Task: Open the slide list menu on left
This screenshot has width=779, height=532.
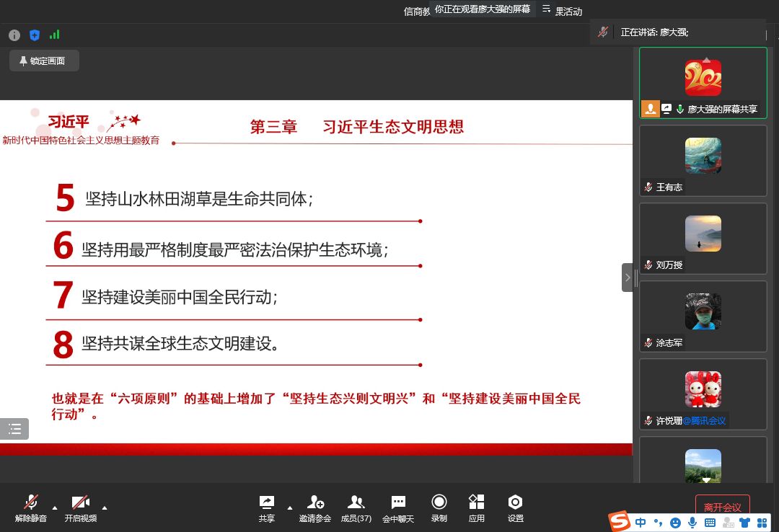Action: [x=14, y=429]
